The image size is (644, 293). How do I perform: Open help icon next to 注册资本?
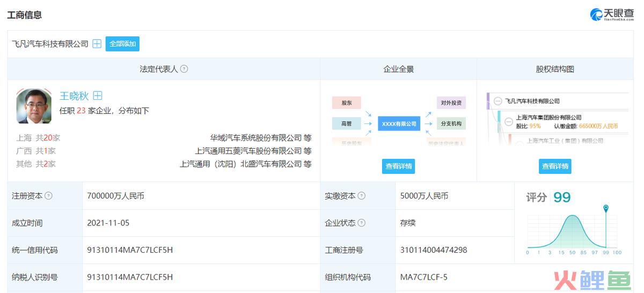48,196
